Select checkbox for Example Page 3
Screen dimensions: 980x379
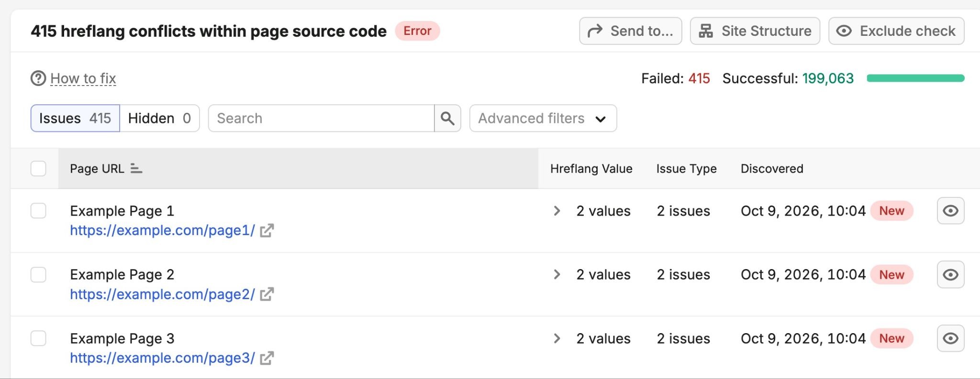[38, 338]
